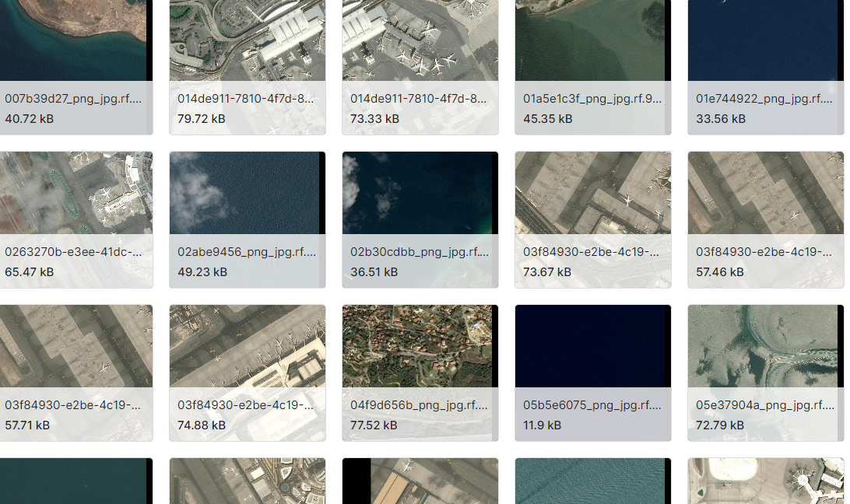Open the 05e37904a_png_jpg image thumbnail

[765, 346]
